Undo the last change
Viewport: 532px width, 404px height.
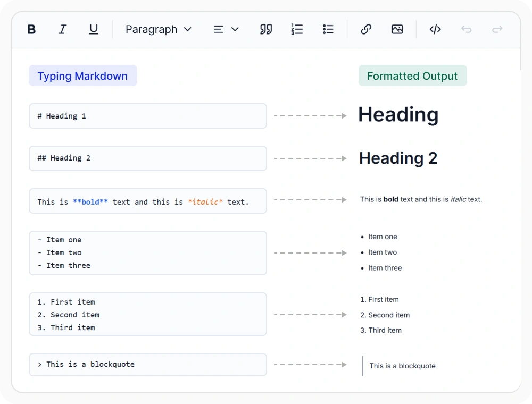click(x=467, y=29)
